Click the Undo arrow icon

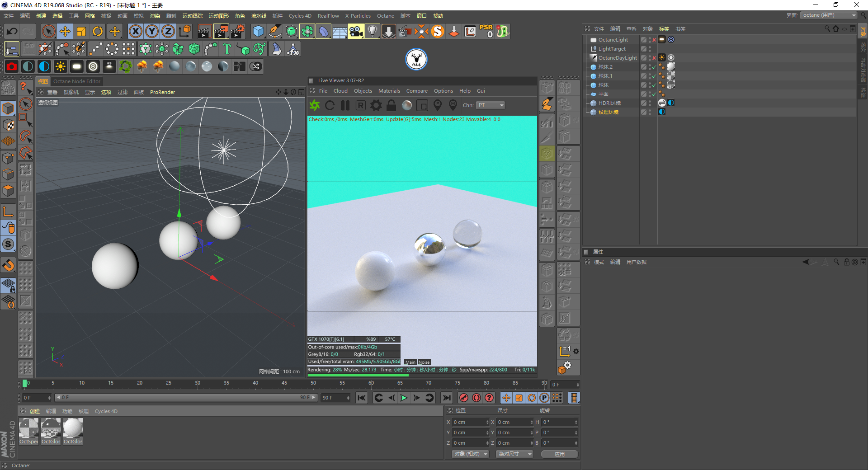coord(12,31)
